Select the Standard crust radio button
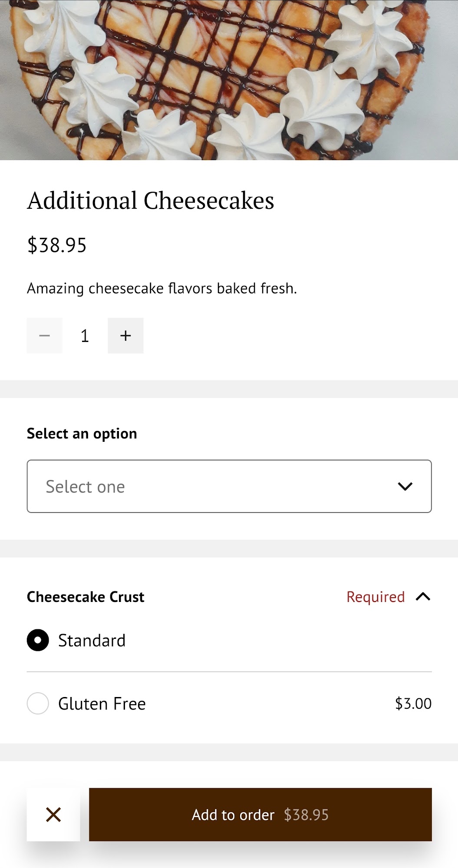 pos(38,640)
